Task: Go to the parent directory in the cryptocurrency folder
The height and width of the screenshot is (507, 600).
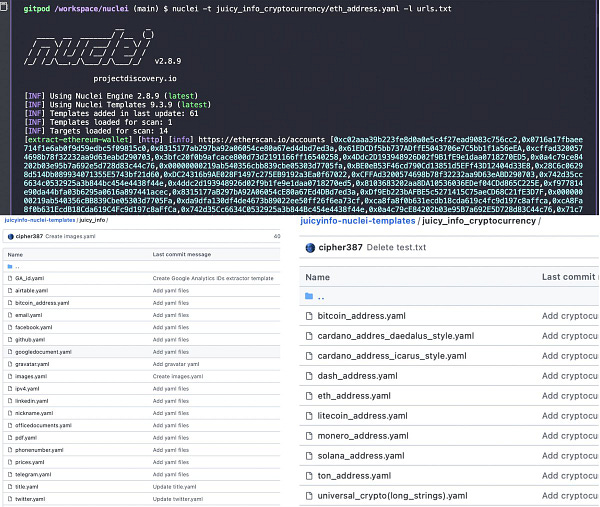Action: click(321, 296)
